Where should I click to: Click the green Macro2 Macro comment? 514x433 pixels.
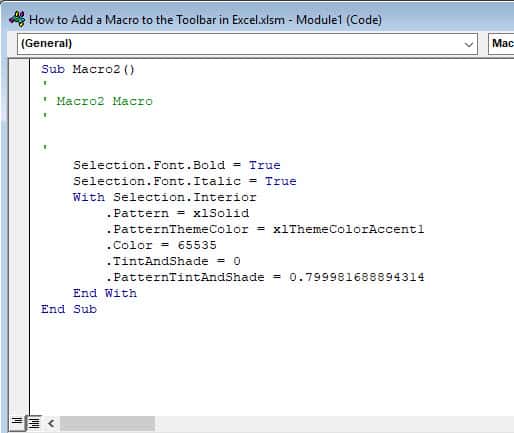[x=104, y=101]
